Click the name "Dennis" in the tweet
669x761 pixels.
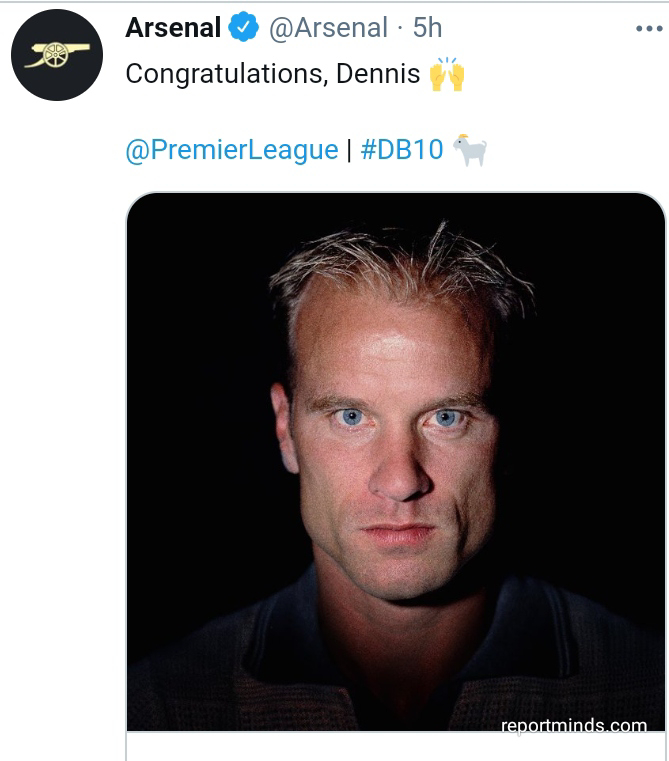coord(376,76)
